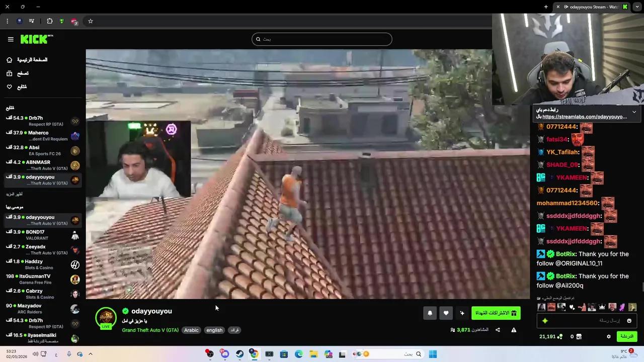Open ItsGuzmanTV Garena Free Fire channel

click(43, 279)
